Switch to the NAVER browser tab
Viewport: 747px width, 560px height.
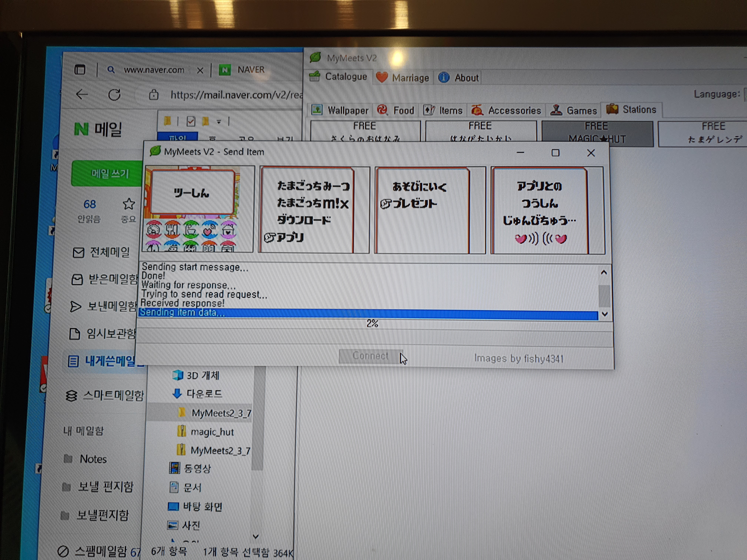coord(242,69)
